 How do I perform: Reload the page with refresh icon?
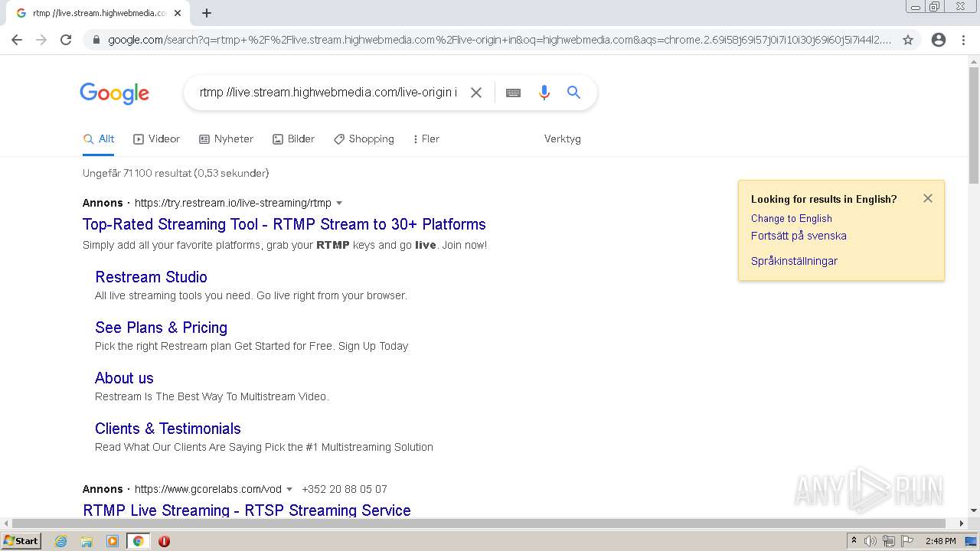66,40
